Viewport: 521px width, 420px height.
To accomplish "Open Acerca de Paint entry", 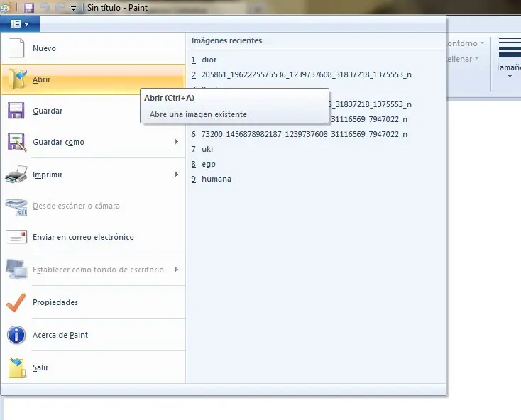I will (x=93, y=335).
